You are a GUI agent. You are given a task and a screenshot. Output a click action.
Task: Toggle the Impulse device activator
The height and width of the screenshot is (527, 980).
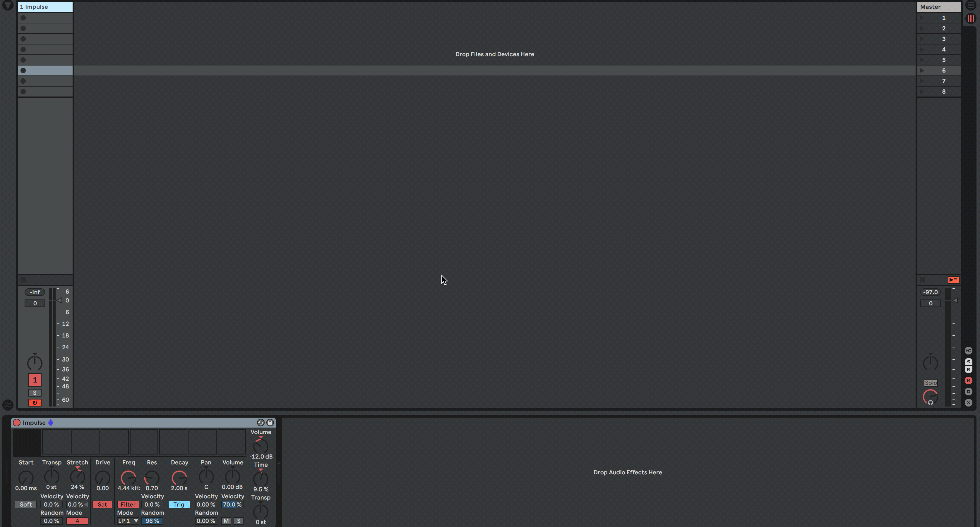17,422
